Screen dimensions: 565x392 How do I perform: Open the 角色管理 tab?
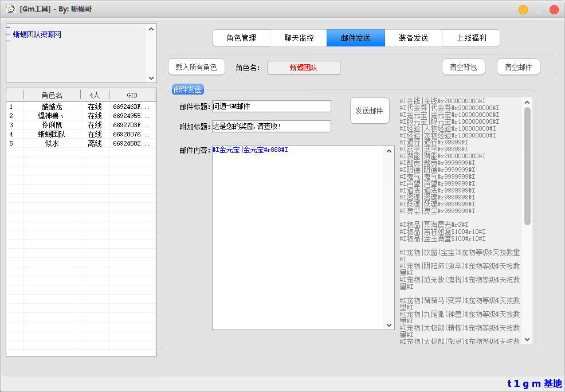[241, 38]
